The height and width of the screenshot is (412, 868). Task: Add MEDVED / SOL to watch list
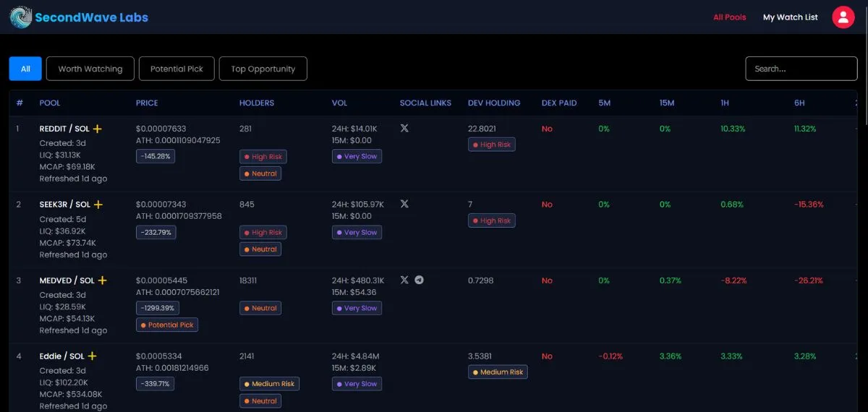[103, 280]
